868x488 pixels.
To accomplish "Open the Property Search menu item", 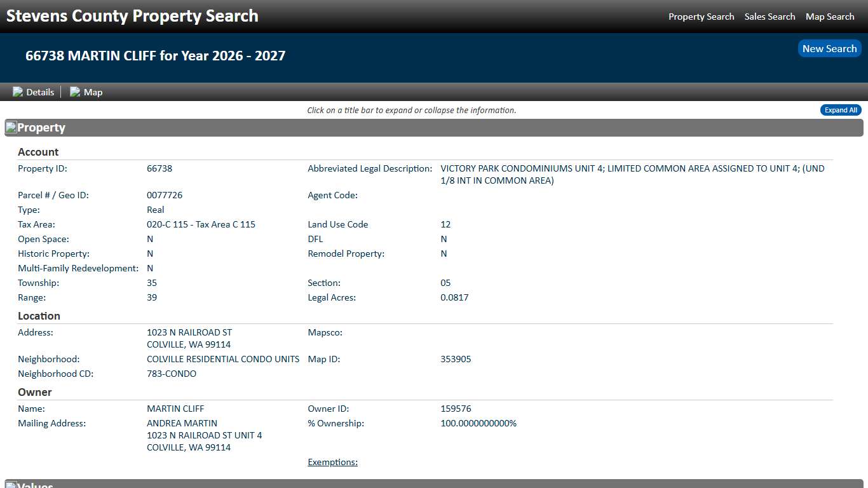I will 701,17.
